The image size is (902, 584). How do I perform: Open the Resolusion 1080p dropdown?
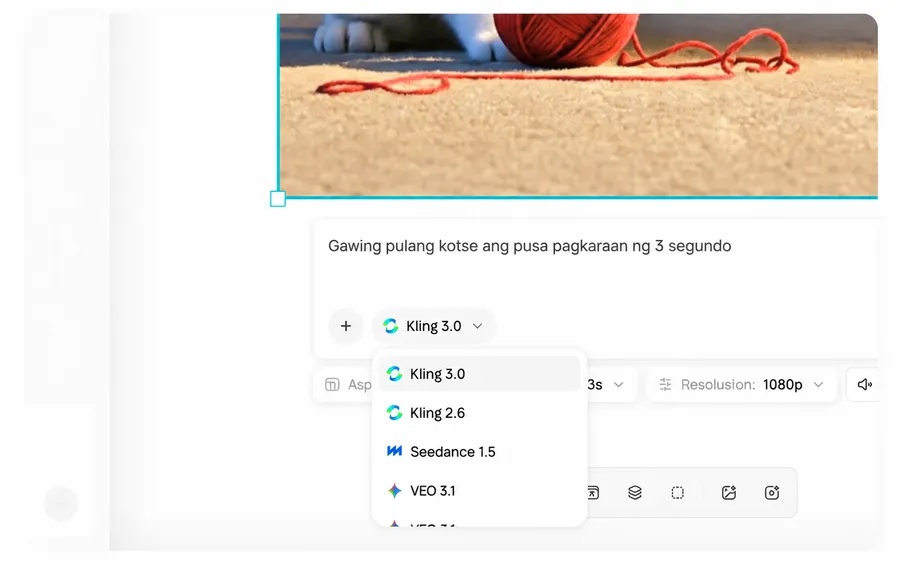741,384
